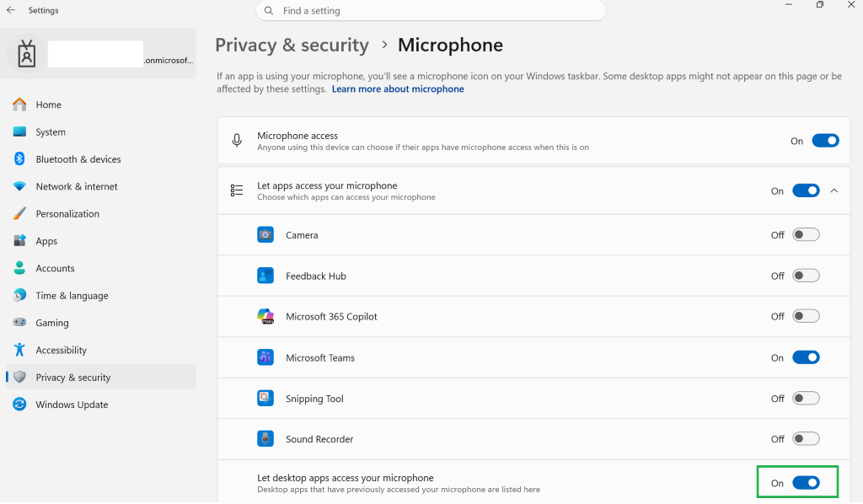This screenshot has height=504, width=863.
Task: Enable Snipping Tool microphone toggle
Action: click(x=806, y=399)
